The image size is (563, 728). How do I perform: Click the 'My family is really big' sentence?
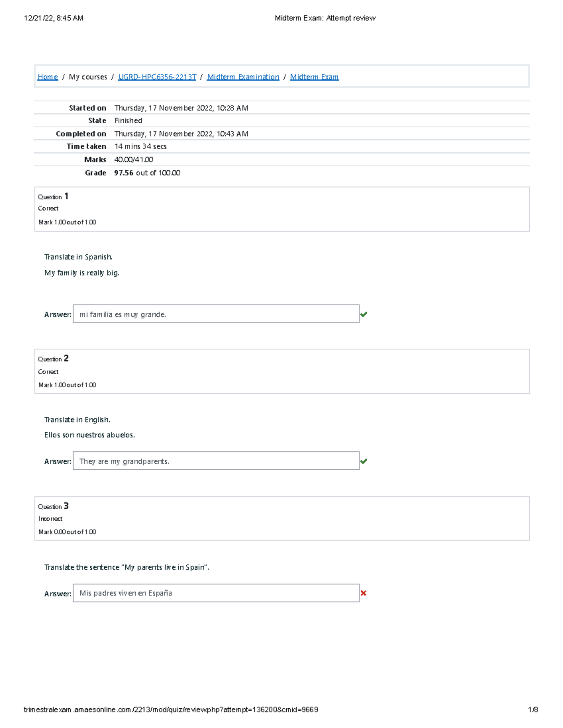click(x=82, y=273)
